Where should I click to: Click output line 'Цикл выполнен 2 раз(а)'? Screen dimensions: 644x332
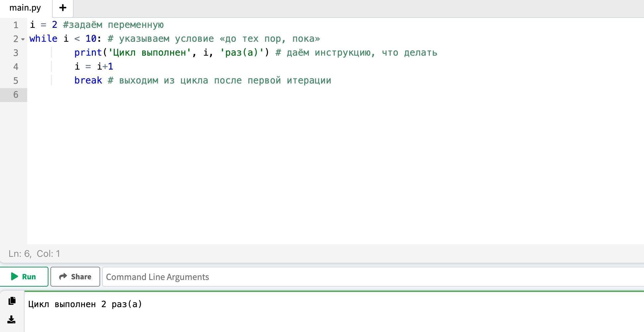85,304
